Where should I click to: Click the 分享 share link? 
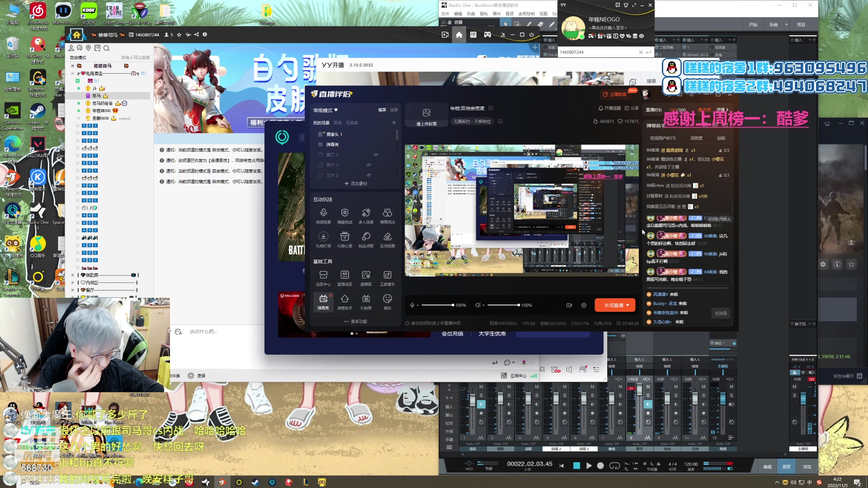tap(632, 108)
